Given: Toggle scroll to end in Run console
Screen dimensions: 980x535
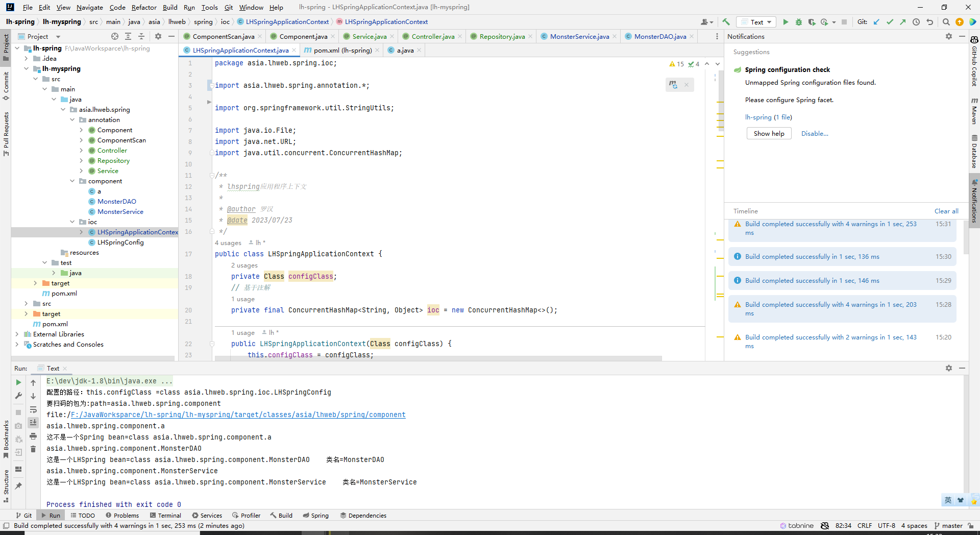Looking at the screenshot, I should pos(33,423).
